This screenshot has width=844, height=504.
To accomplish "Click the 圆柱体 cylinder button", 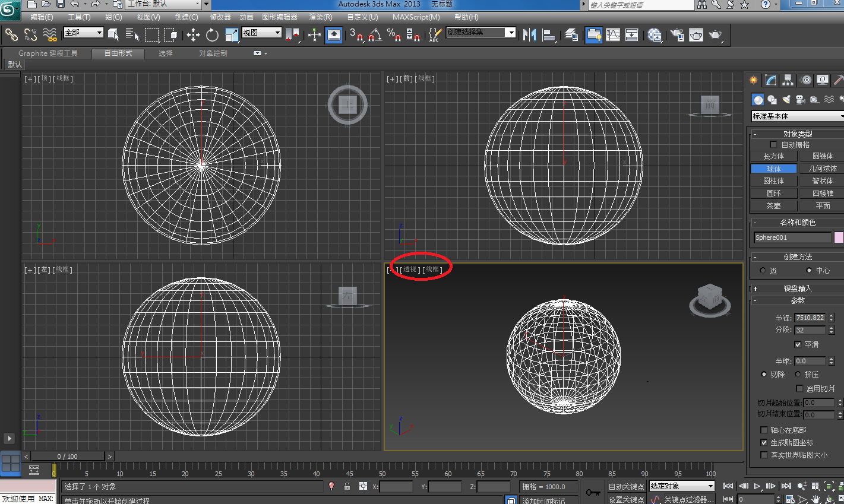I will click(773, 181).
